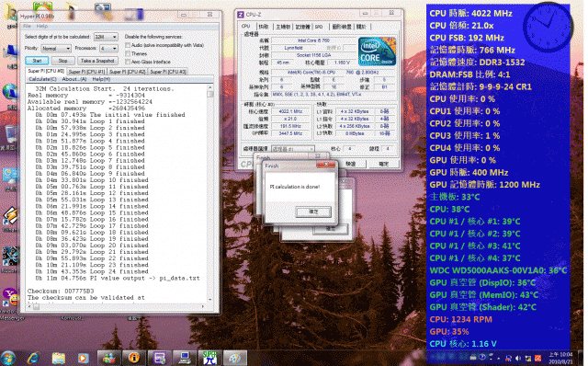The image size is (588, 366).
Task: Click the Stop button in Hyper PI
Action: (x=62, y=61)
